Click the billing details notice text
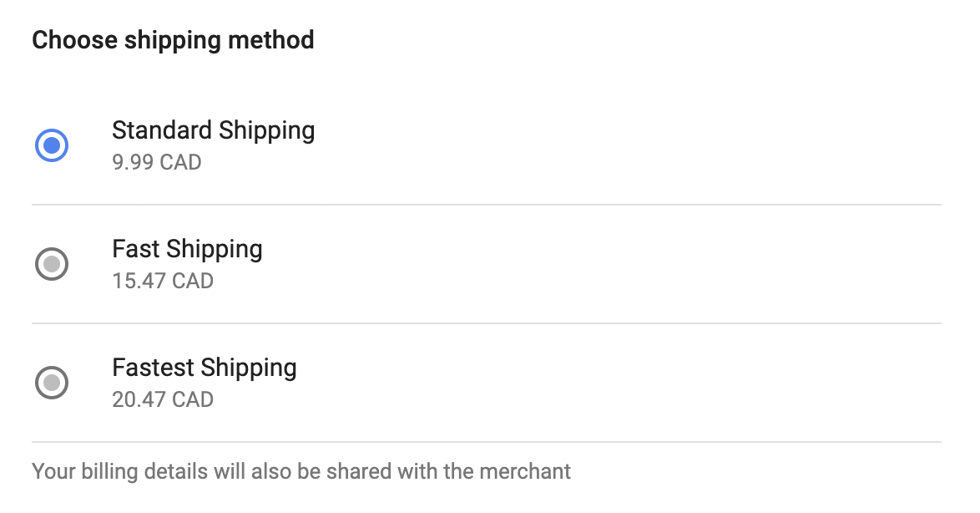The height and width of the screenshot is (513, 980). [301, 471]
